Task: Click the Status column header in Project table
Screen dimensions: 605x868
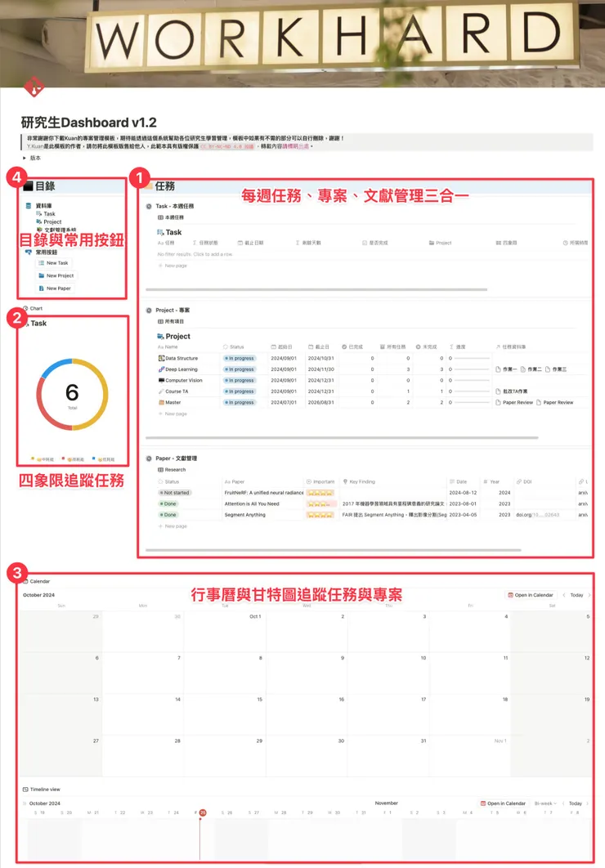Action: [x=233, y=347]
